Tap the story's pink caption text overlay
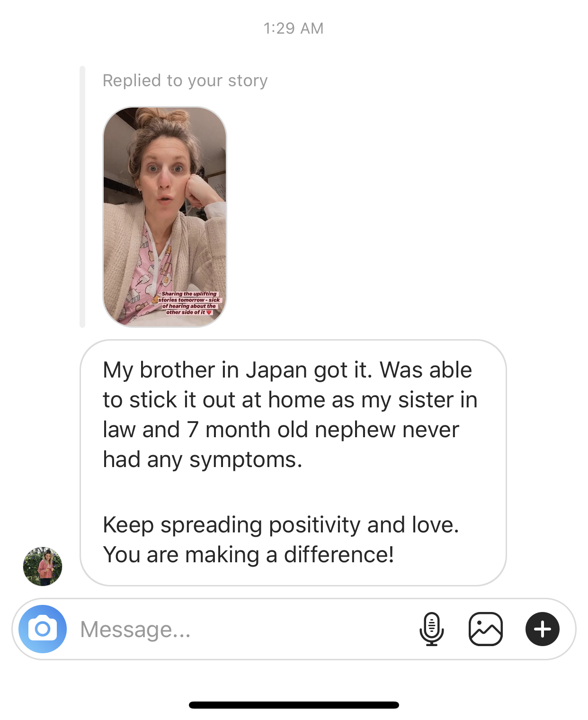 (x=188, y=303)
